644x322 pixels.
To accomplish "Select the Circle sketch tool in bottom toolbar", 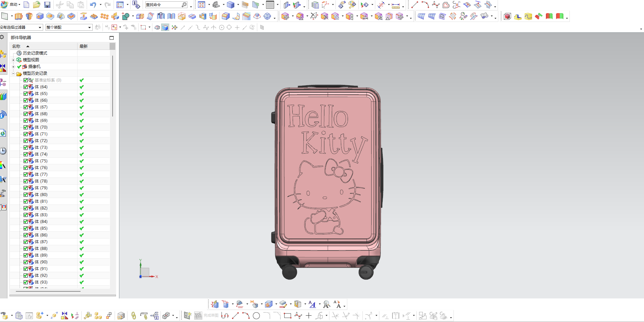I will (x=256, y=316).
